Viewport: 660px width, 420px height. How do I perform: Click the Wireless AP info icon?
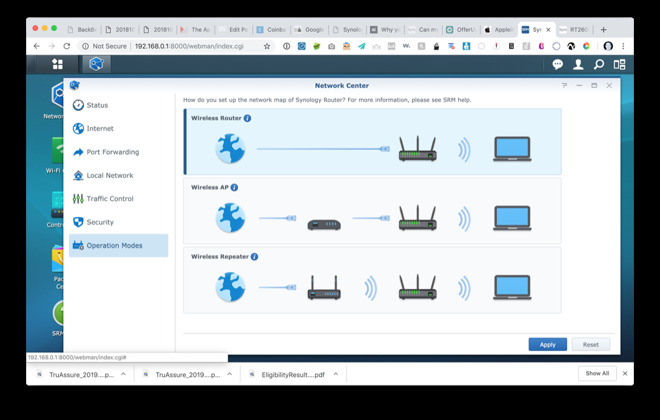(x=234, y=187)
